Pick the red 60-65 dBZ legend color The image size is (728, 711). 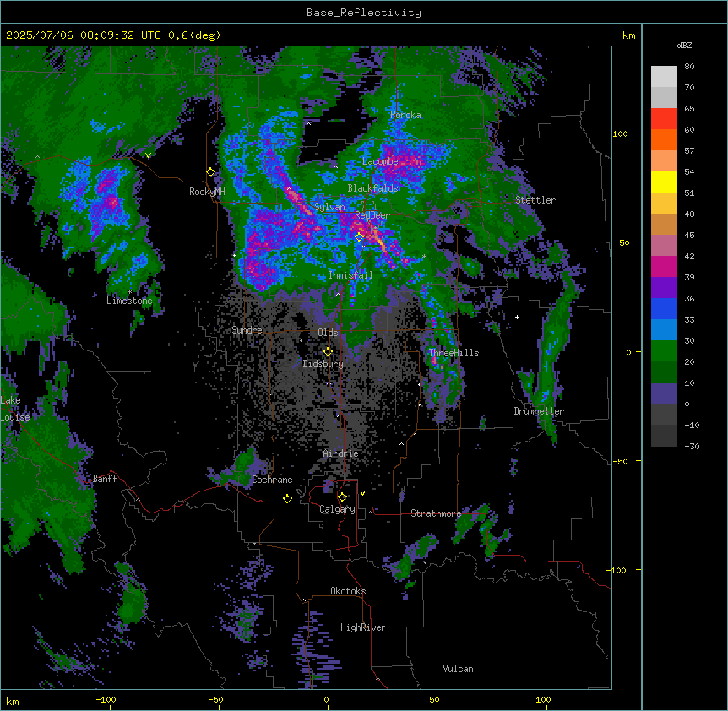pyautogui.click(x=664, y=118)
